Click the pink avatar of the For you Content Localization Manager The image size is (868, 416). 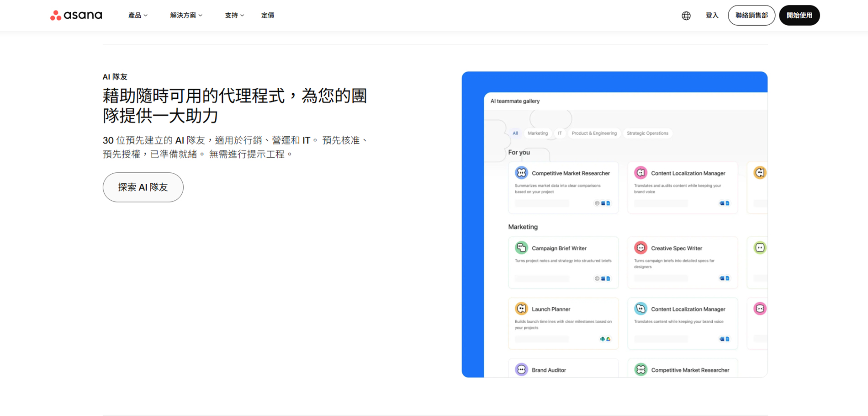pyautogui.click(x=640, y=173)
